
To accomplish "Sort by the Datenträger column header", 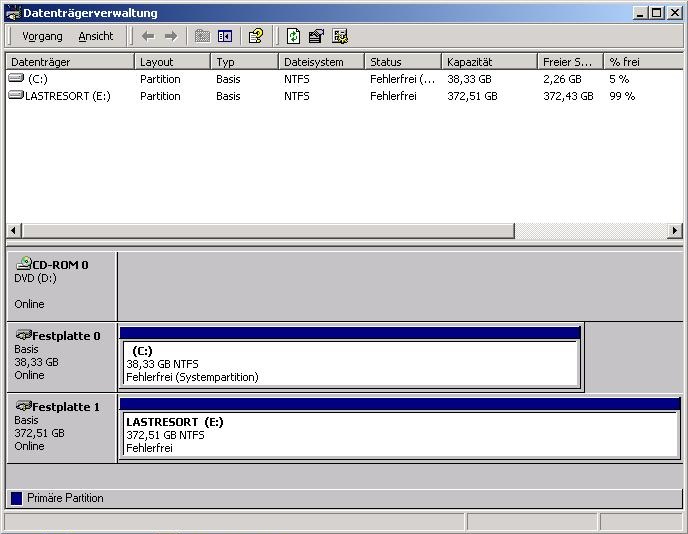I will [69, 62].
